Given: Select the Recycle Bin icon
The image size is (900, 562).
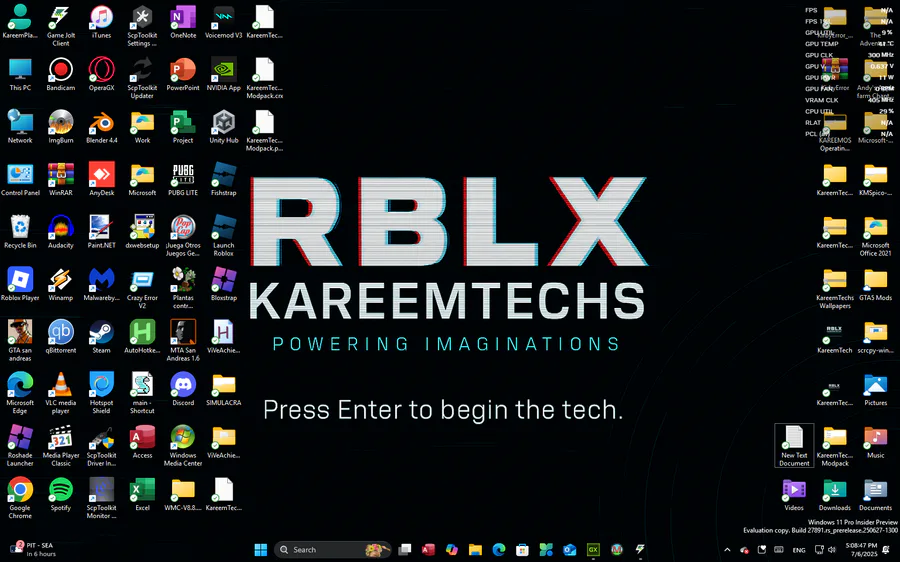Looking at the screenshot, I should [x=20, y=232].
